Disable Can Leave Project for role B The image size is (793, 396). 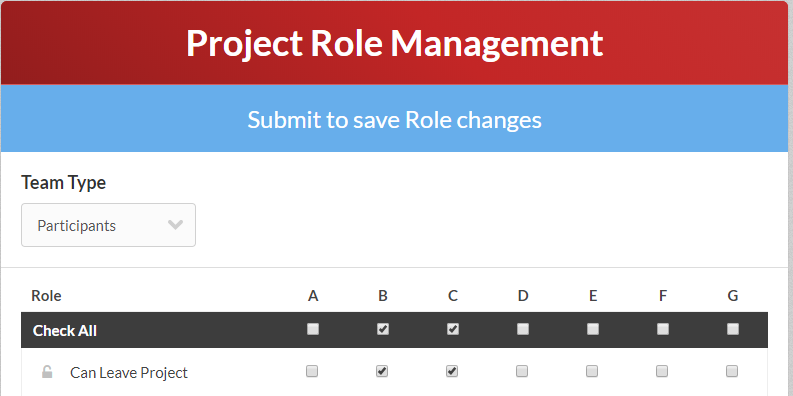382,371
